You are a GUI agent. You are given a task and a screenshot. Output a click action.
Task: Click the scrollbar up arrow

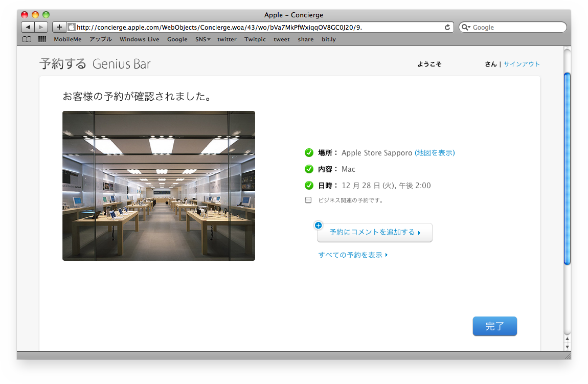pyautogui.click(x=567, y=338)
